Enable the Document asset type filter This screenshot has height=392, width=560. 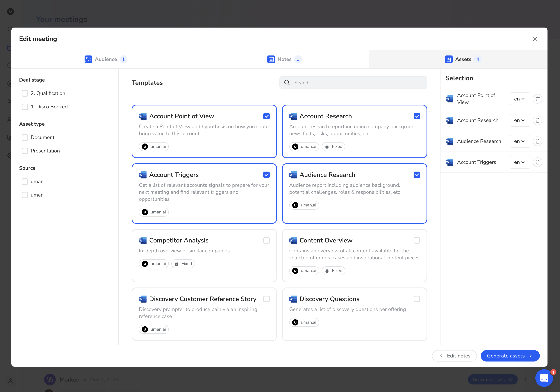pos(25,137)
